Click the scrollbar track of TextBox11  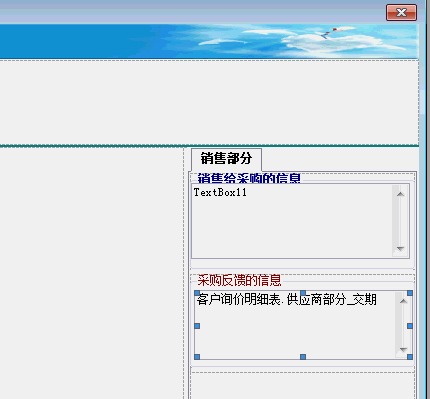(x=400, y=222)
